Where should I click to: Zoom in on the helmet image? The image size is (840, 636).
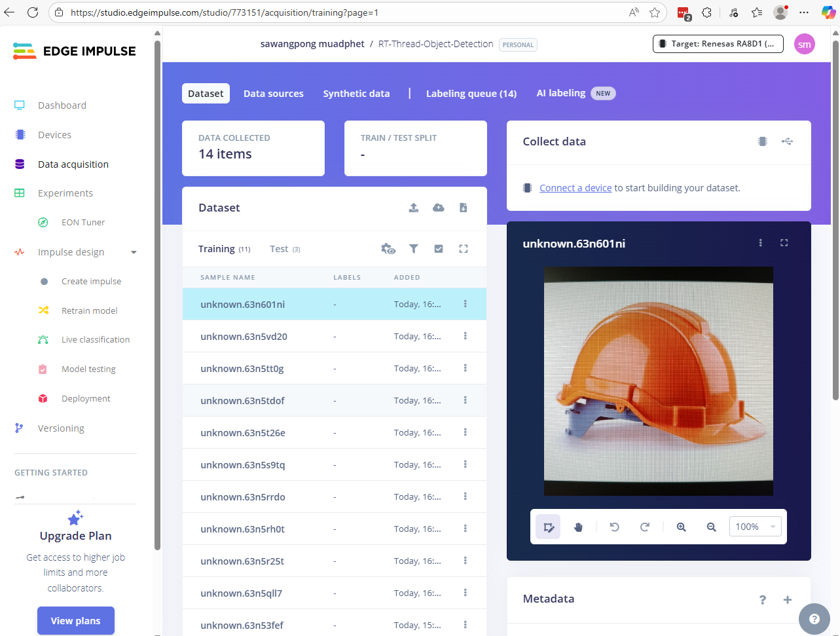coord(681,527)
